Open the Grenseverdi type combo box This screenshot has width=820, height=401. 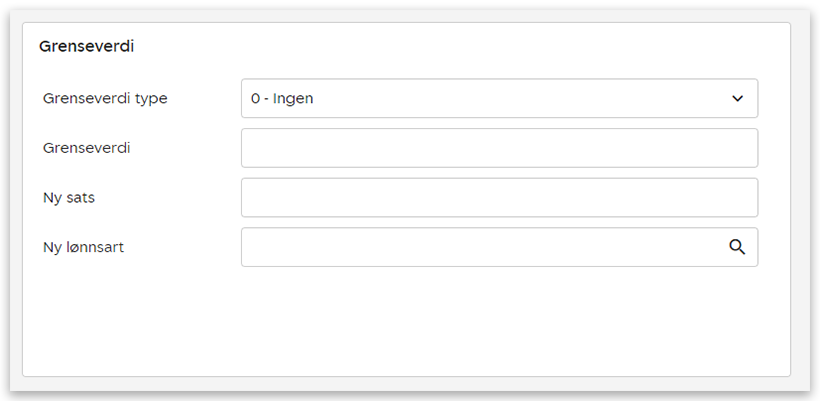point(498,99)
